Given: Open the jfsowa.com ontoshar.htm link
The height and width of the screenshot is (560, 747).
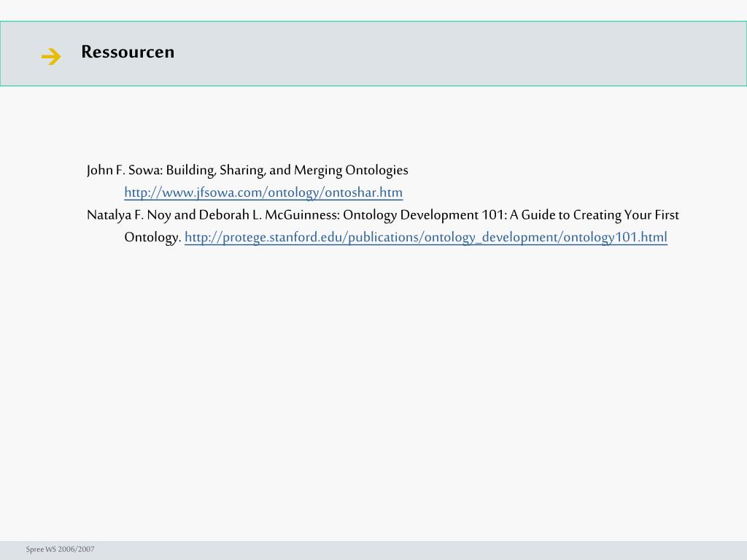Looking at the screenshot, I should 263,192.
